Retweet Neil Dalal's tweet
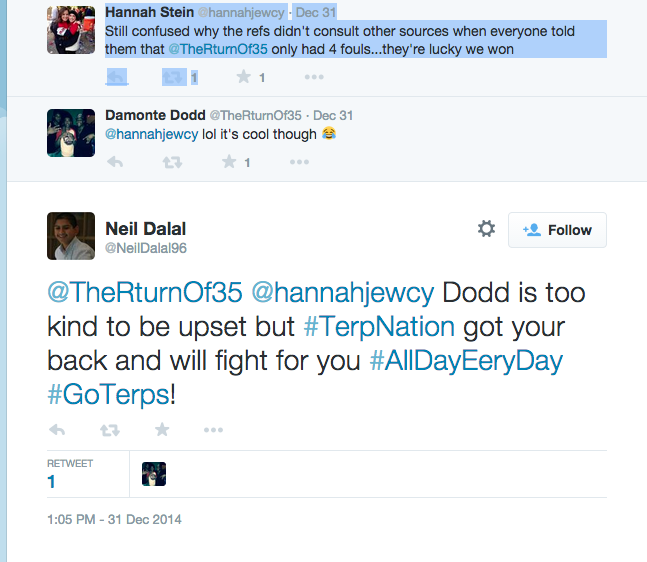This screenshot has height=562, width=647. [x=110, y=430]
